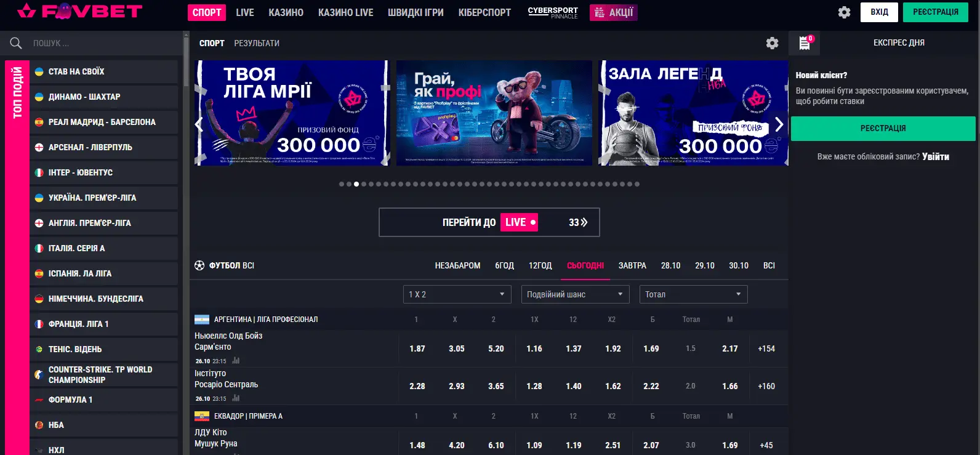
Task: Select the ЗАВТРА date tab
Action: pos(632,265)
